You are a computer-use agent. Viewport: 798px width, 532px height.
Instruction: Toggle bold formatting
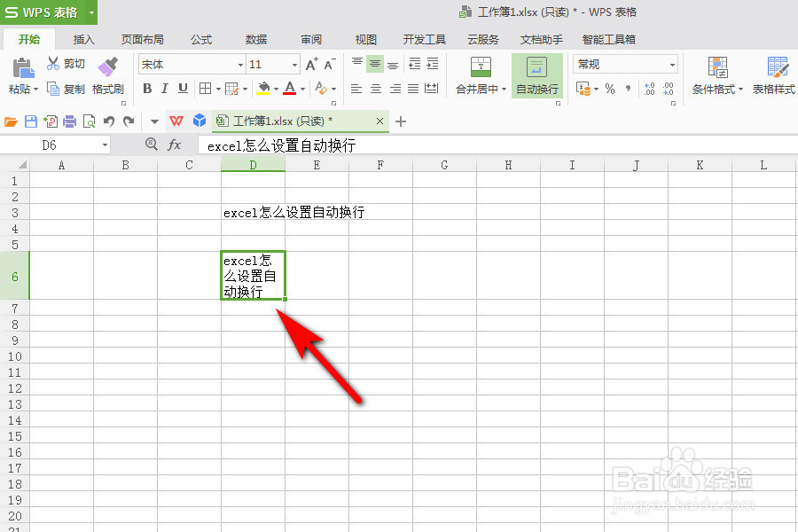click(x=147, y=88)
